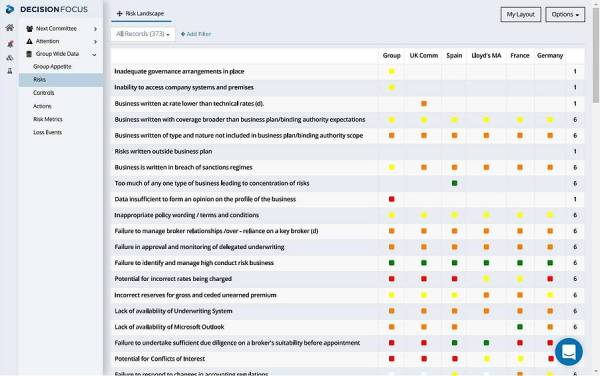Open the chat support bubble
This screenshot has width=600, height=376.
click(569, 352)
